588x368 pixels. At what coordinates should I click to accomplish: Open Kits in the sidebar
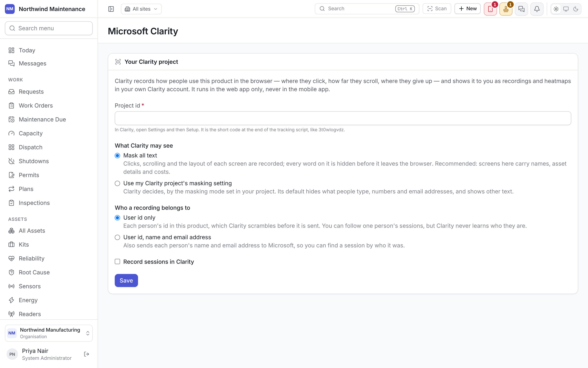tap(49, 244)
